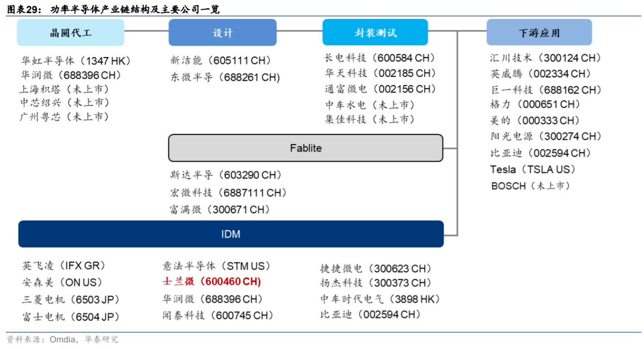
Task: Select 华润微（688396 CH）under IDM
Action: coord(213,299)
